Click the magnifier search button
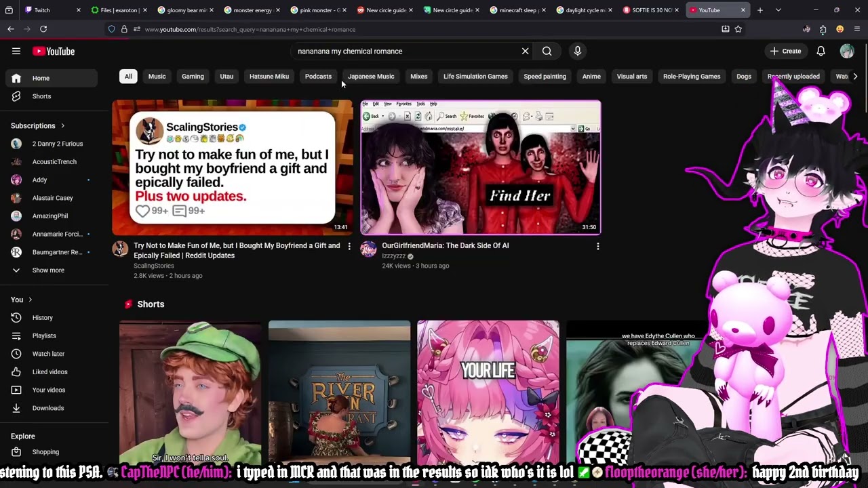This screenshot has width=868, height=488. [547, 51]
